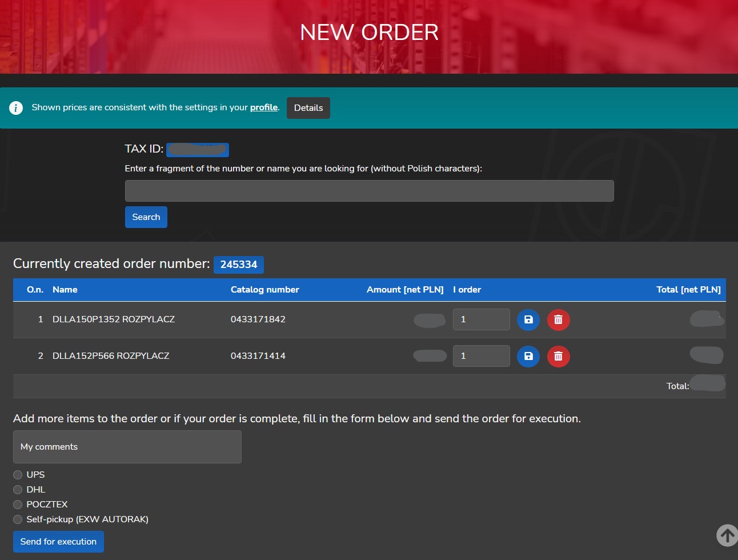The image size is (738, 560).
Task: Click the TAX ID label
Action: pos(144,149)
